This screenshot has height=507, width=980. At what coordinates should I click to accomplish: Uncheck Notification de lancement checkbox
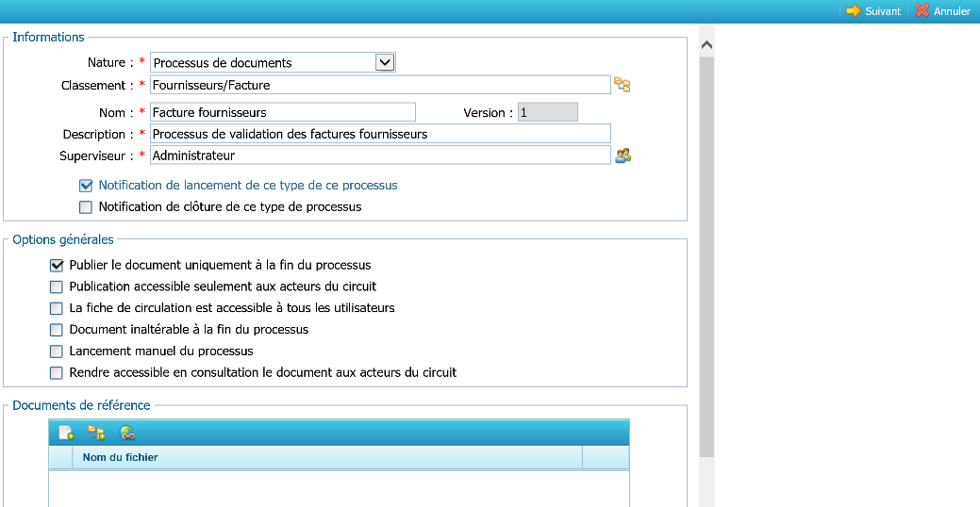(86, 186)
